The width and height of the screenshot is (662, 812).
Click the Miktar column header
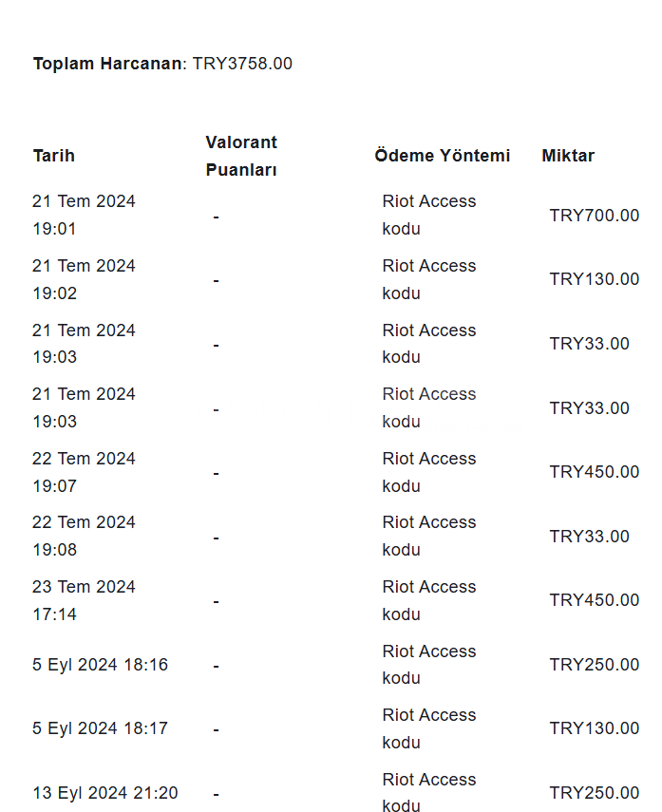tap(568, 156)
